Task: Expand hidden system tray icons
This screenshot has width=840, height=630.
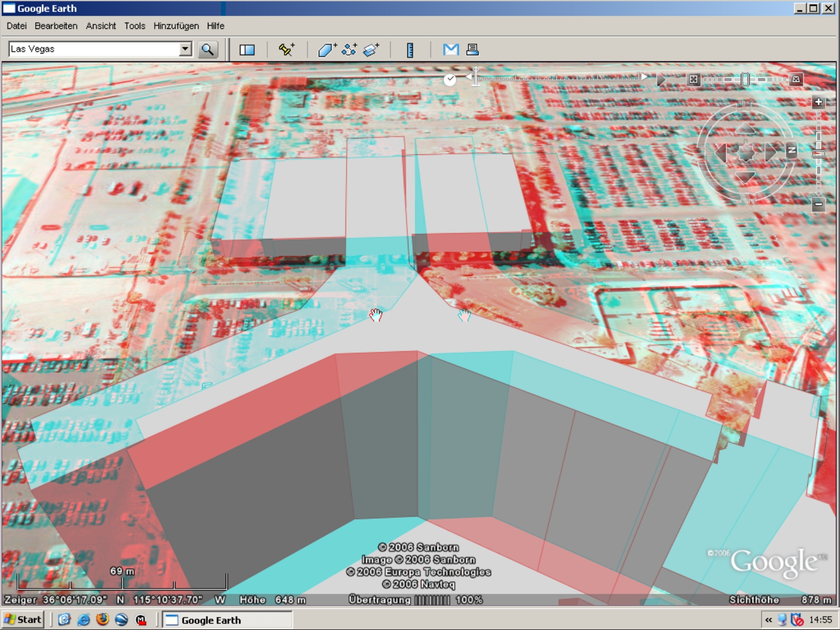Action: click(x=769, y=620)
